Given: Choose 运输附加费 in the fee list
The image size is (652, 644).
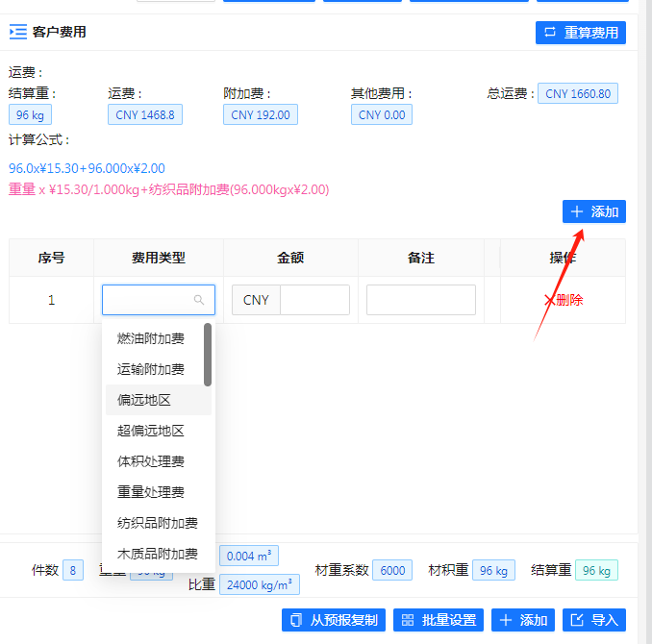Looking at the screenshot, I should coord(151,369).
